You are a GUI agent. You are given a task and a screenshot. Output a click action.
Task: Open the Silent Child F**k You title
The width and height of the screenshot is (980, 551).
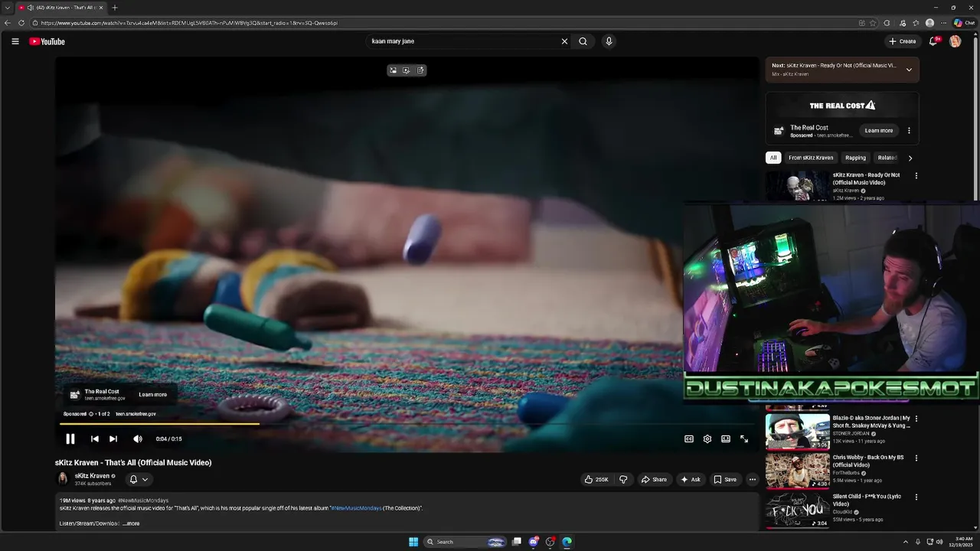point(867,500)
